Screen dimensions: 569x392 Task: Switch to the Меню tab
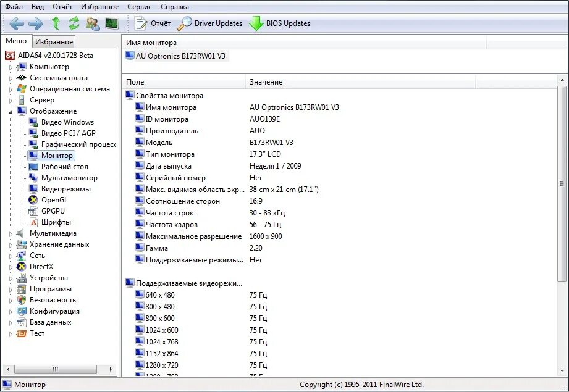pos(16,41)
